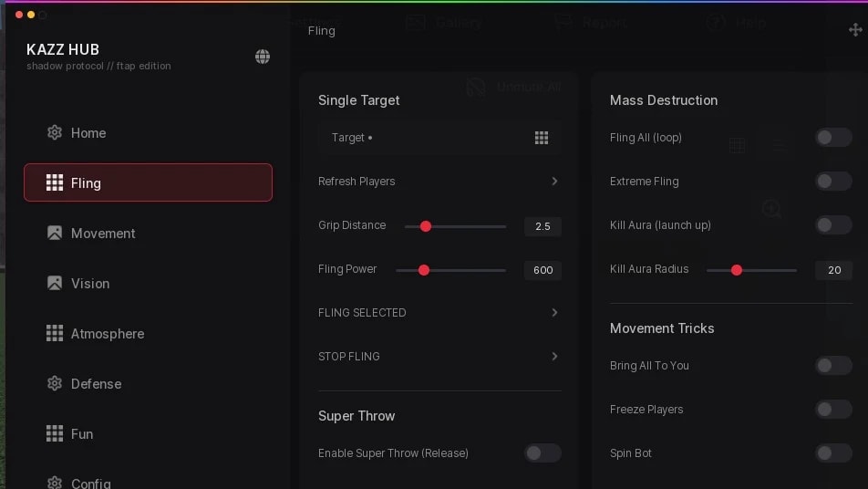Screen dimensions: 868x489
Task: Click the Grip Distance slider handle
Action: tap(425, 226)
